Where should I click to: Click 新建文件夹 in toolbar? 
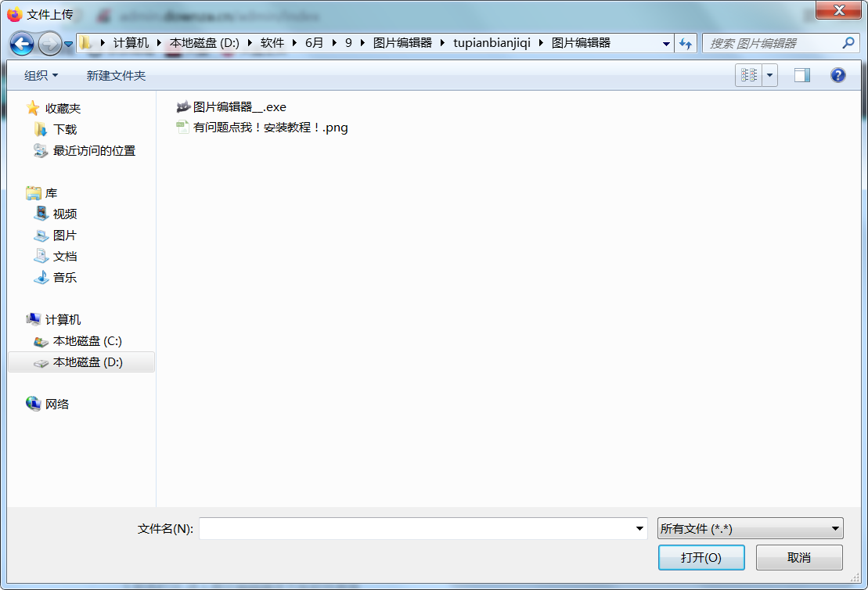(116, 75)
